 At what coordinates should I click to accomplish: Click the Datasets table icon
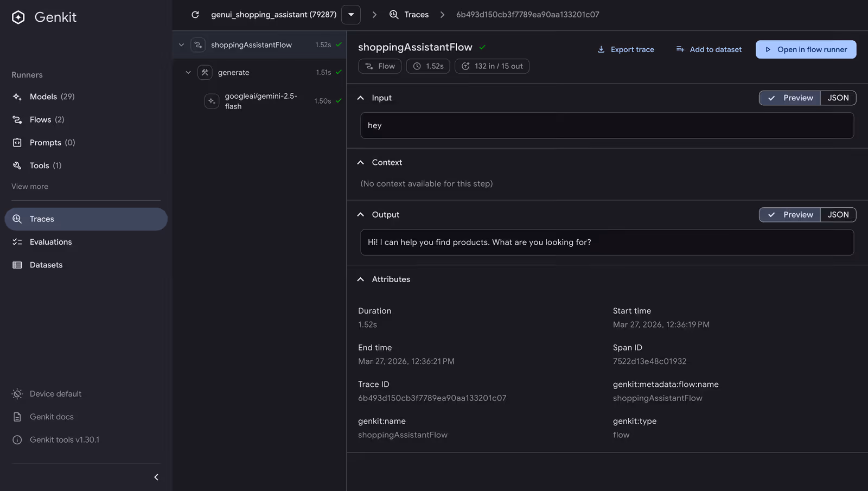pos(17,265)
